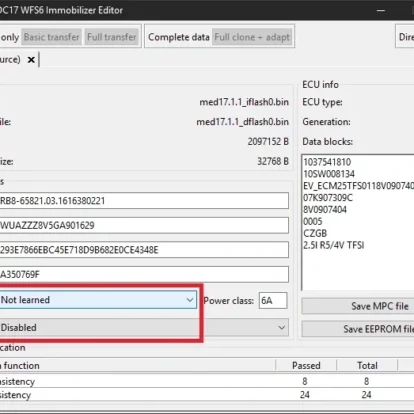Viewport: 414px width, 414px height.
Task: Click the ECU type label
Action: coord(322,102)
